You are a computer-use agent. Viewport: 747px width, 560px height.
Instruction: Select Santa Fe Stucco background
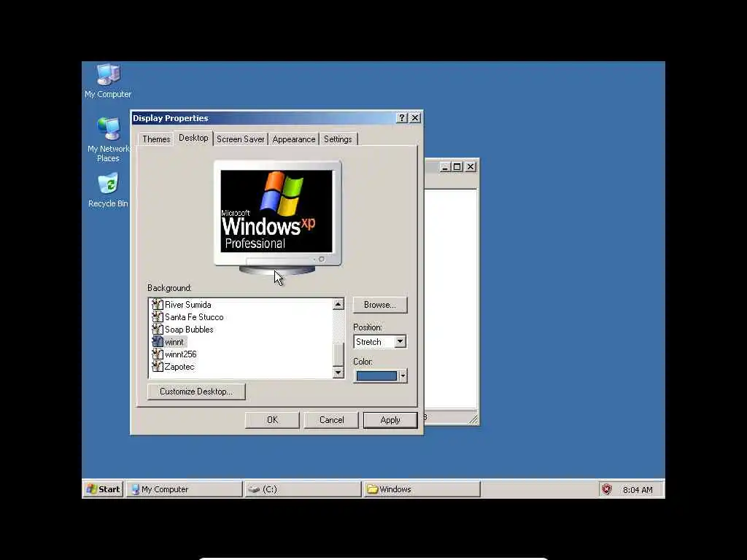point(194,317)
